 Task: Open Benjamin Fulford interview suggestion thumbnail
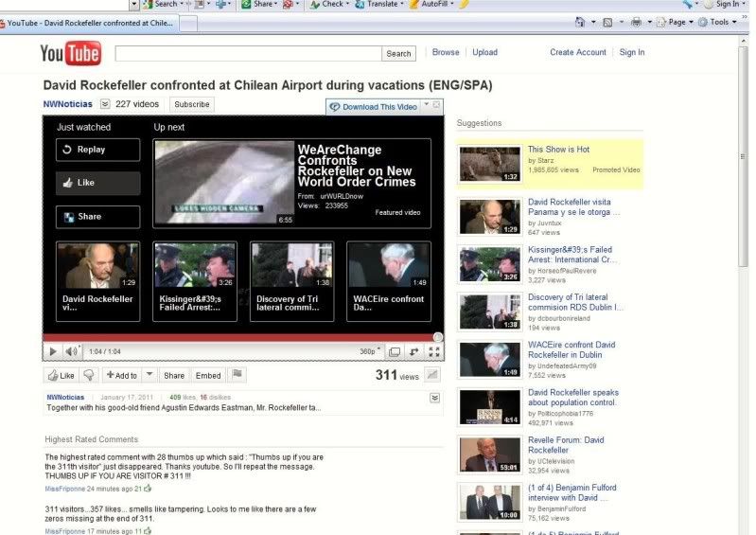tap(490, 502)
